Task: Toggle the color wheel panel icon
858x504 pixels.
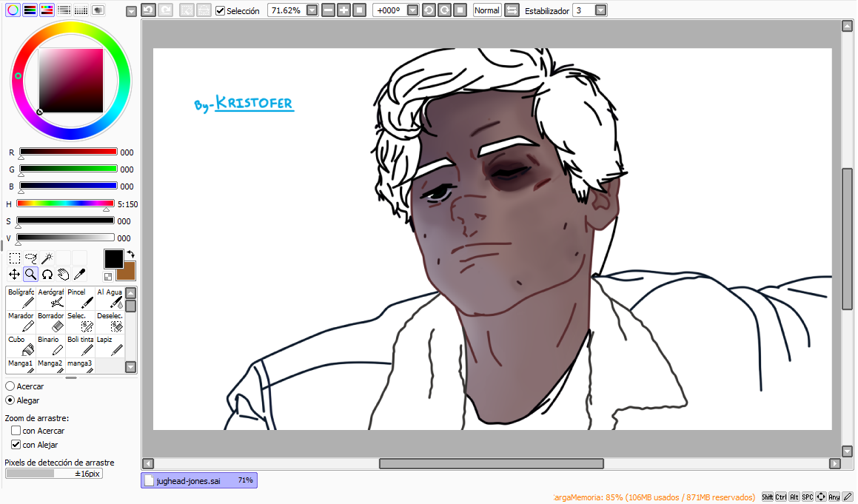Action: [13, 10]
